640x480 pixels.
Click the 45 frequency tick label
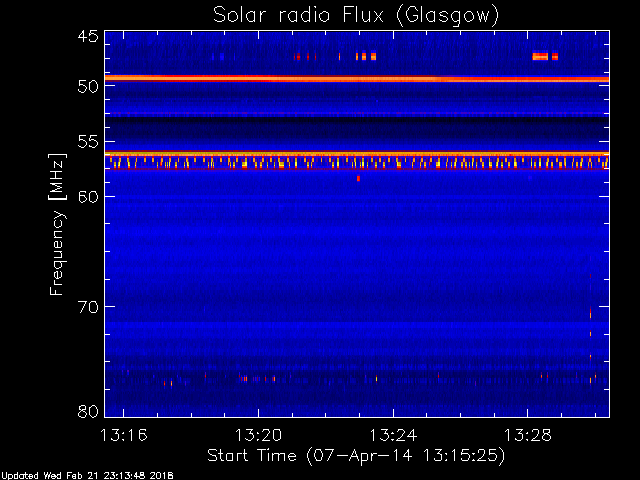[88, 36]
